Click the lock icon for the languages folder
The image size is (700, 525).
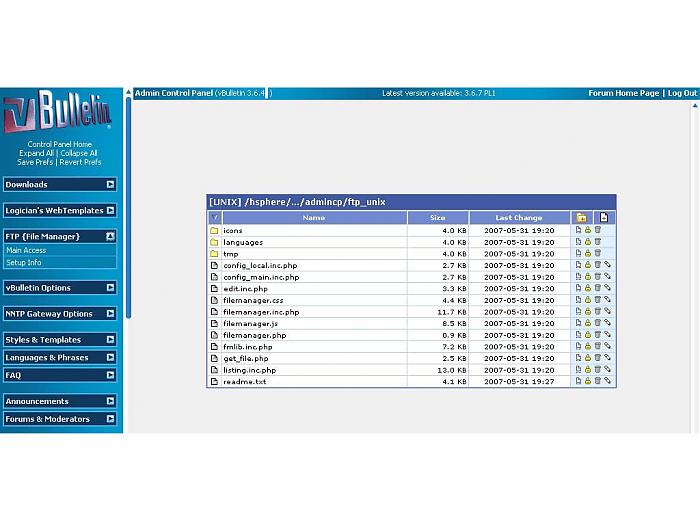588,242
